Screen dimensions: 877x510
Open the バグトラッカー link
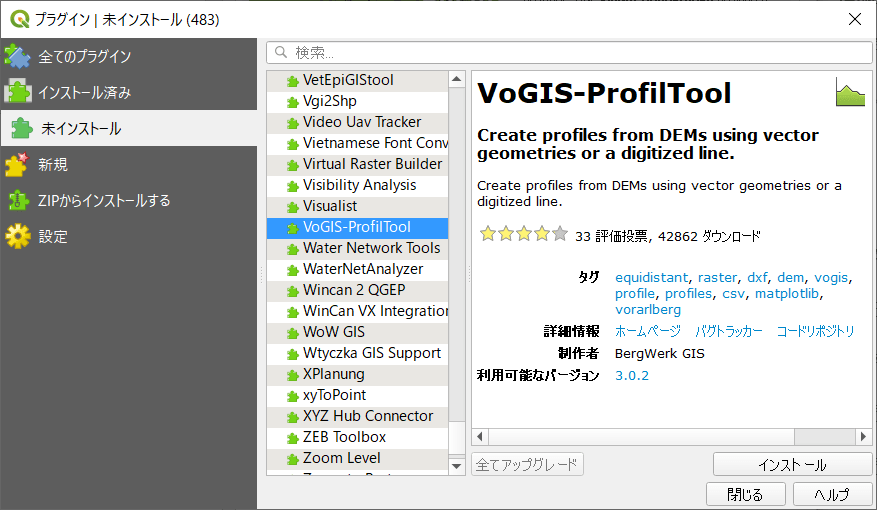coord(729,332)
